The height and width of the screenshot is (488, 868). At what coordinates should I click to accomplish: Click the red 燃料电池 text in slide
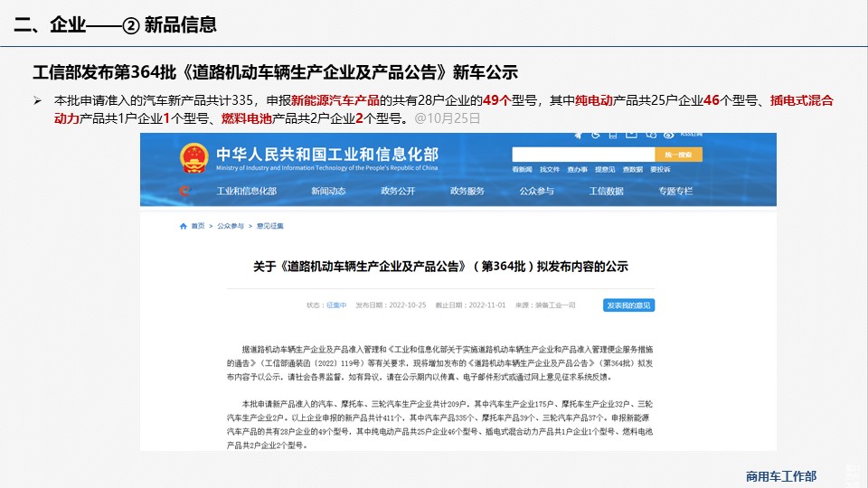coord(247,118)
